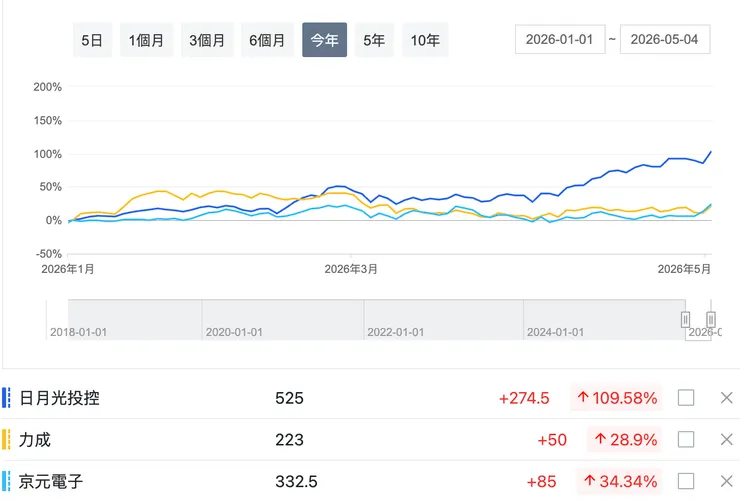Click the yellow color marker for 力成
The image size is (740, 500).
coord(6,440)
